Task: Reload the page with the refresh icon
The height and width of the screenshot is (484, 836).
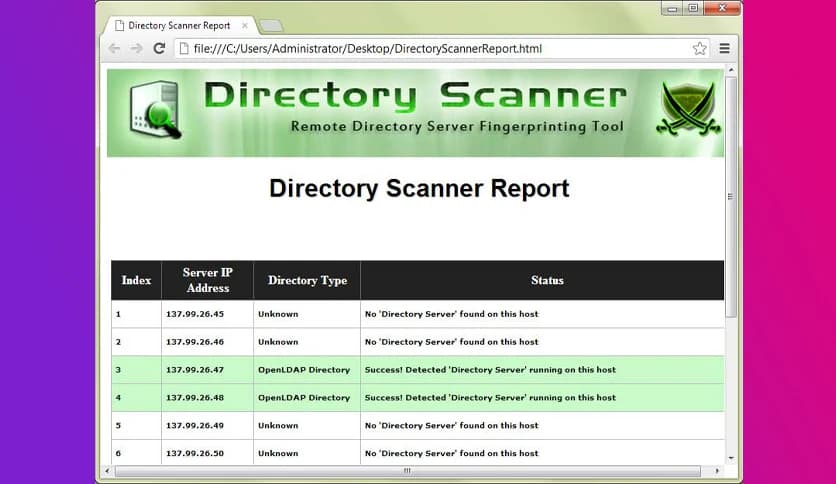Action: click(x=159, y=49)
